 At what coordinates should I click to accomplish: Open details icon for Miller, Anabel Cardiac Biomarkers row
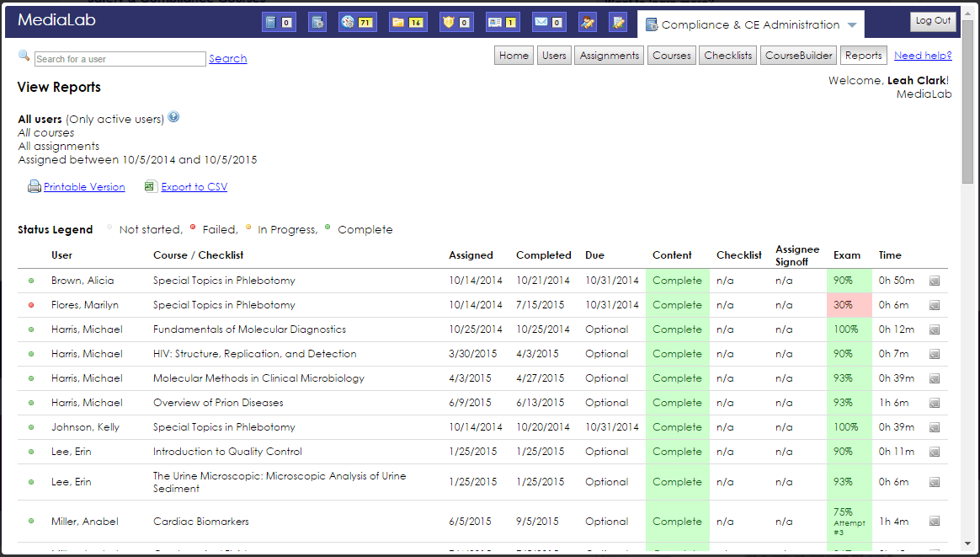[x=935, y=522]
